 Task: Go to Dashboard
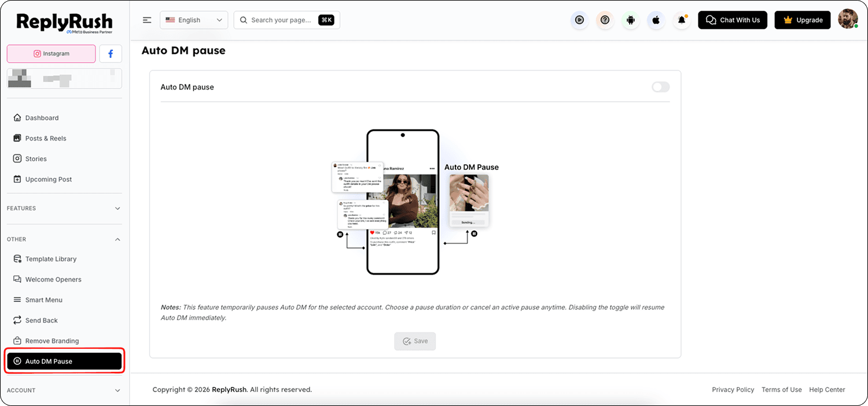click(64, 118)
